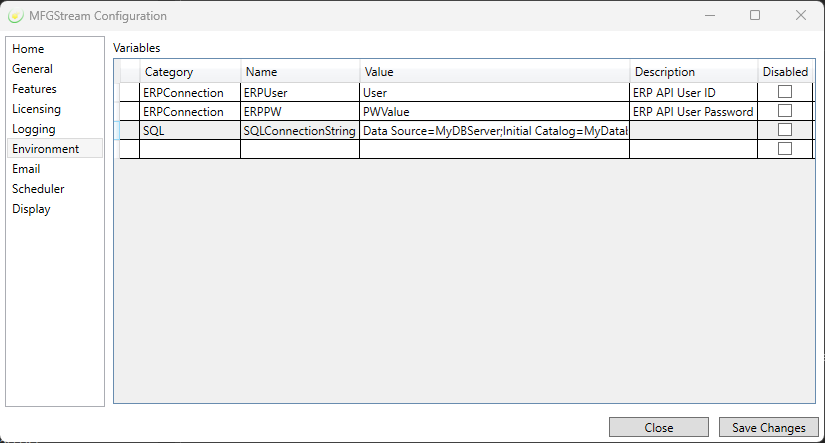Edit the PWValue value cell
Image resolution: width=825 pixels, height=443 pixels.
pyautogui.click(x=494, y=112)
